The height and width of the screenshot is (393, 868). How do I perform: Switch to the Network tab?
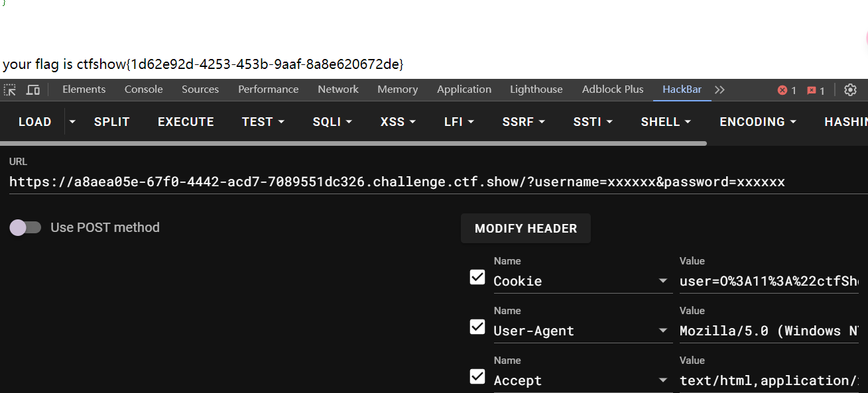338,89
